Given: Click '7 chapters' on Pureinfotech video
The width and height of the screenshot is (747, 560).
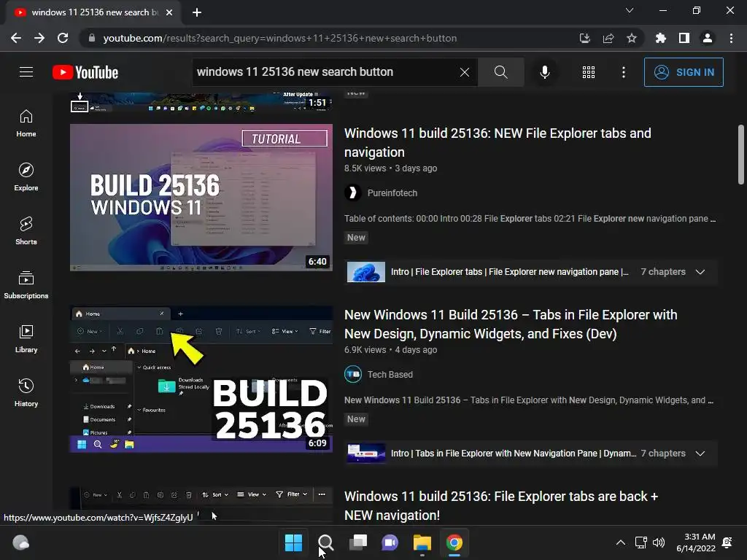Looking at the screenshot, I should (662, 272).
